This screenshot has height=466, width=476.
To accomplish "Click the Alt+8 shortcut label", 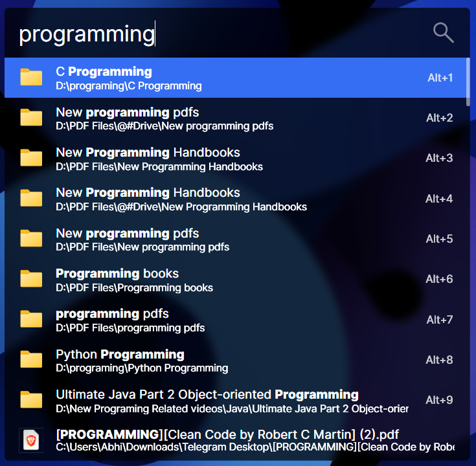I will click(x=439, y=360).
